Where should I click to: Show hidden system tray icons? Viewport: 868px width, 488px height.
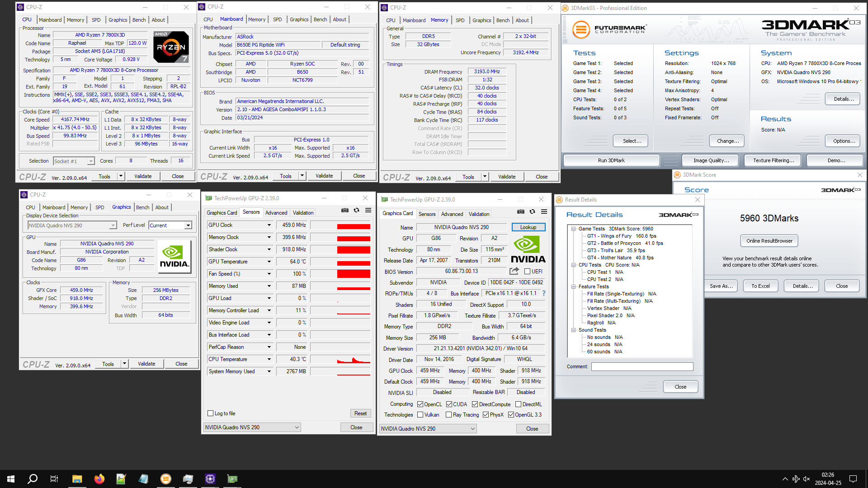tap(785, 479)
